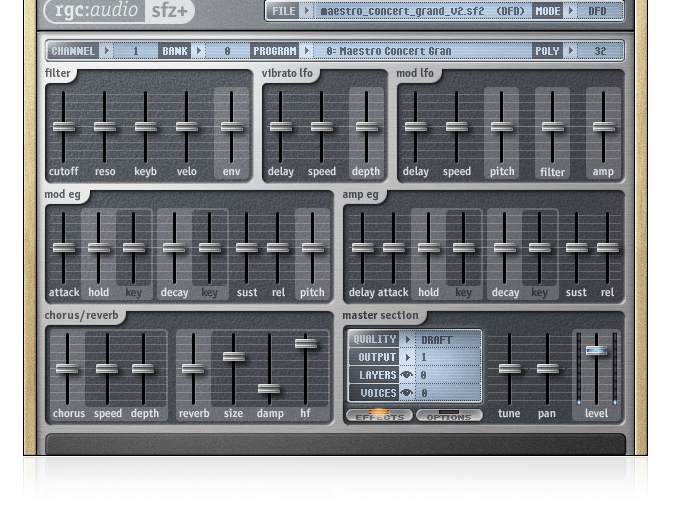Open the MODE selector arrow
Viewport: 674px width, 508px height.
[x=571, y=11]
